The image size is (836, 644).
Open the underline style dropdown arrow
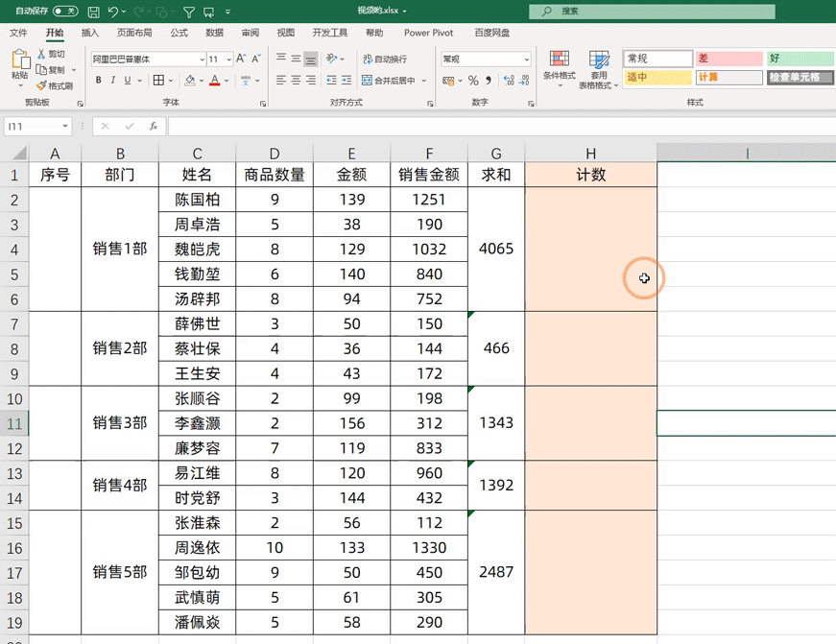click(140, 80)
